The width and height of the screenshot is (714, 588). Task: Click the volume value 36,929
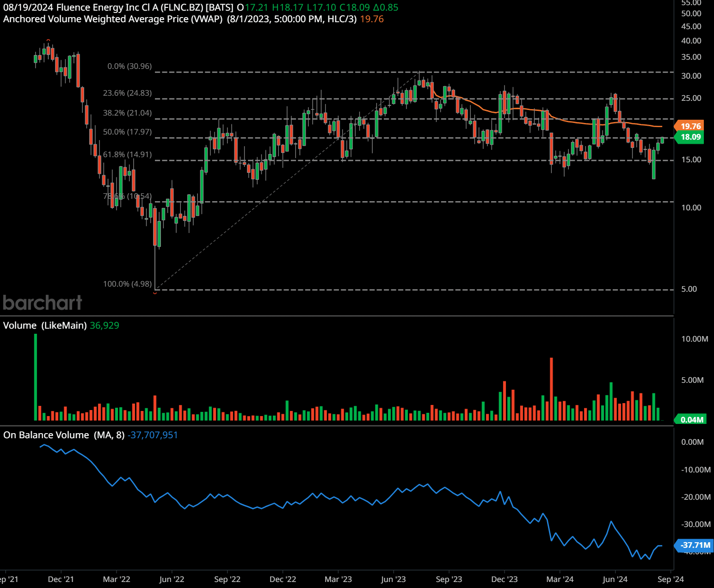(105, 325)
